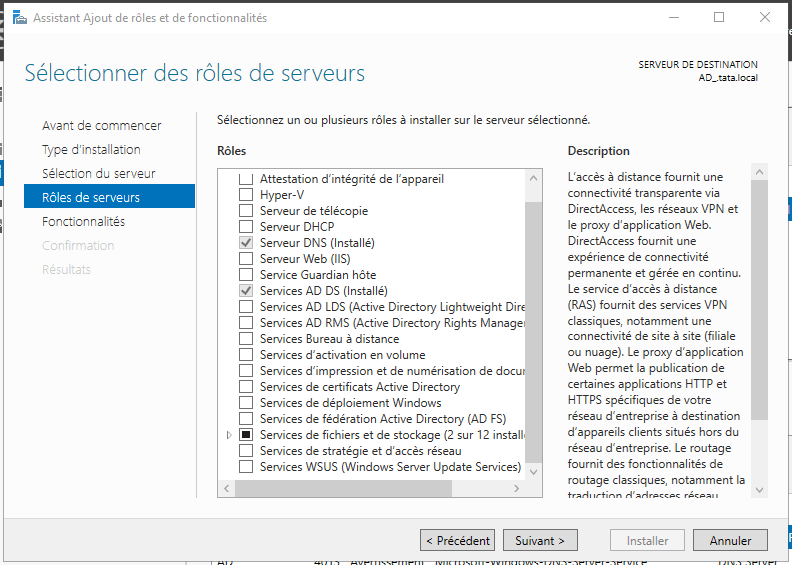This screenshot has width=792, height=565.
Task: Open the Type d'installation step
Action: click(91, 149)
